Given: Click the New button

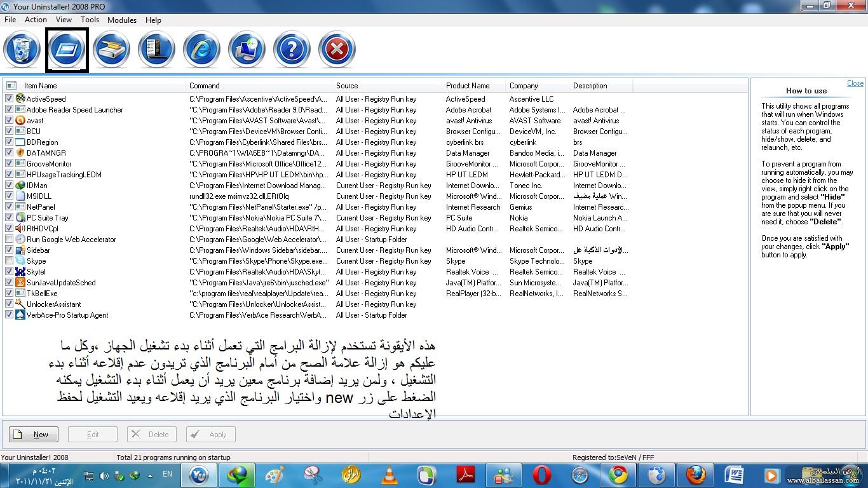Looking at the screenshot, I should [34, 435].
